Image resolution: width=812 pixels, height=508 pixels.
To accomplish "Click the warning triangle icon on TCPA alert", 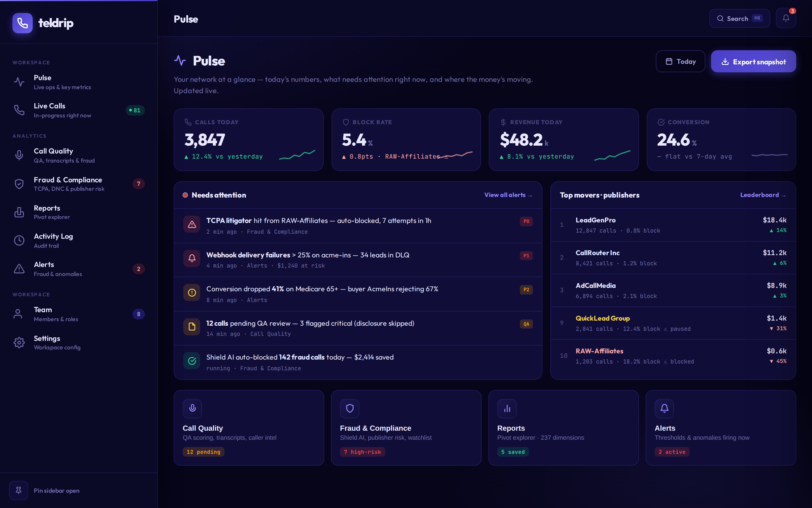I will 192,224.
